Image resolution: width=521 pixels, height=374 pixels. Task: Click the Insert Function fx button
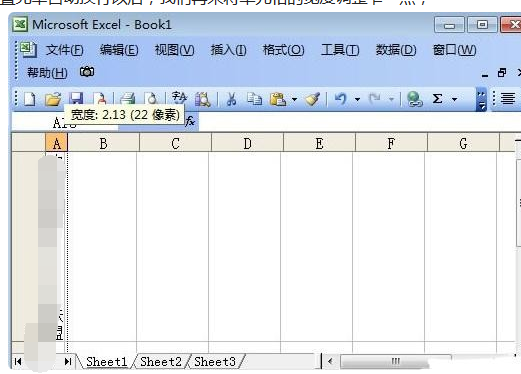tap(190, 121)
